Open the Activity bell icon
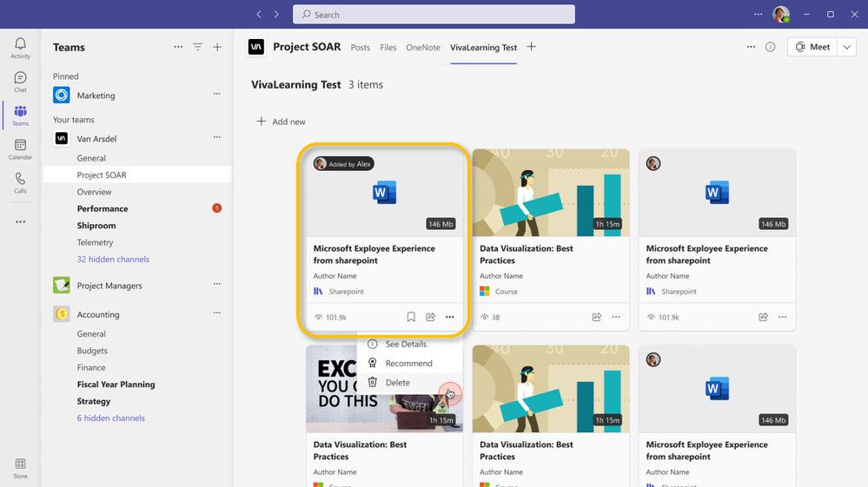This screenshot has width=868, height=487. (x=21, y=48)
